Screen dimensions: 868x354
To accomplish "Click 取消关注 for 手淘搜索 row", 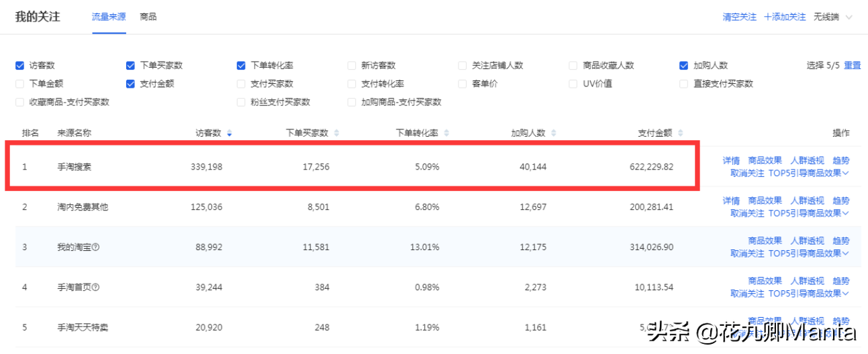I will point(748,173).
